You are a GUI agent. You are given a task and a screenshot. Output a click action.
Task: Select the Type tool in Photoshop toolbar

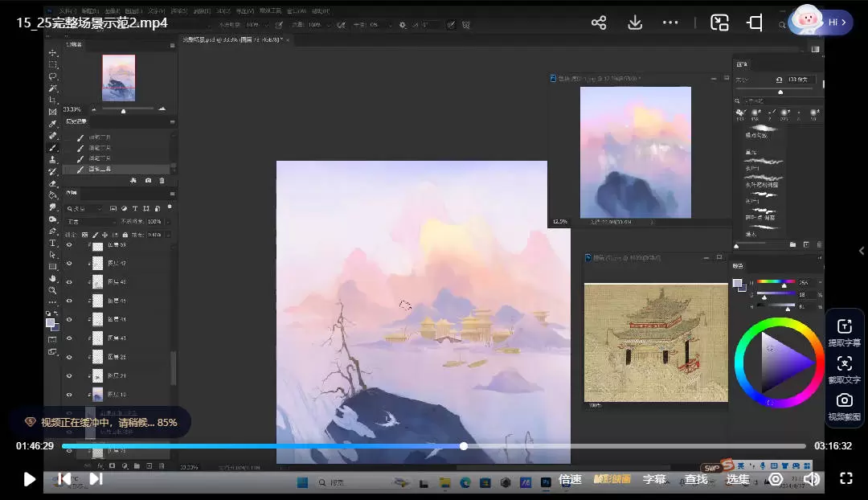tap(53, 243)
